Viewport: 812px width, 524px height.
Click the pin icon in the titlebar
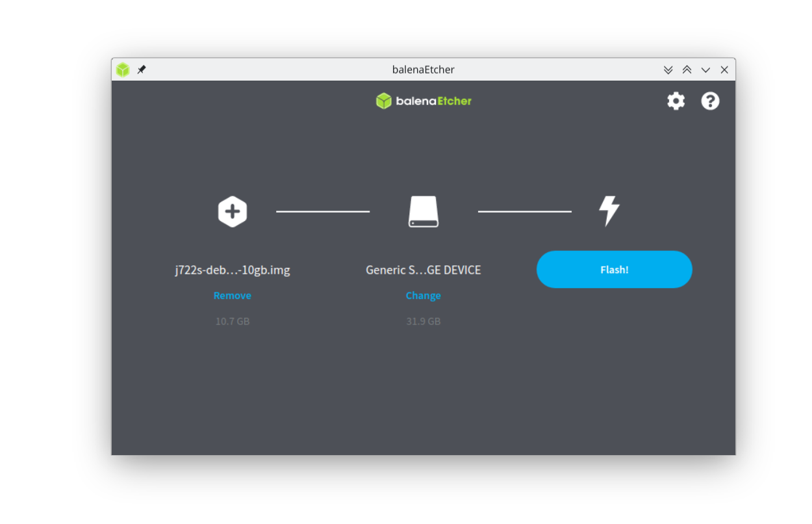(x=141, y=70)
